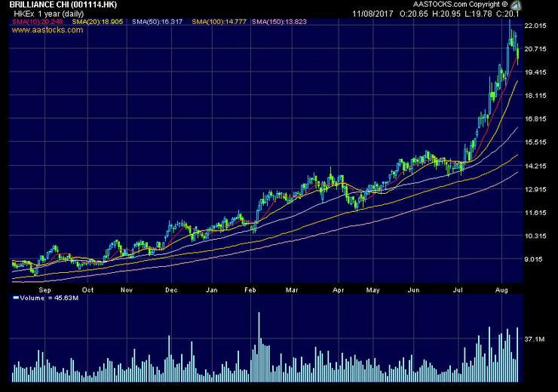Click the AASTOCKS.com Copyright text
Image resolution: width=558 pixels, height=392 pixels.
pyautogui.click(x=460, y=5)
